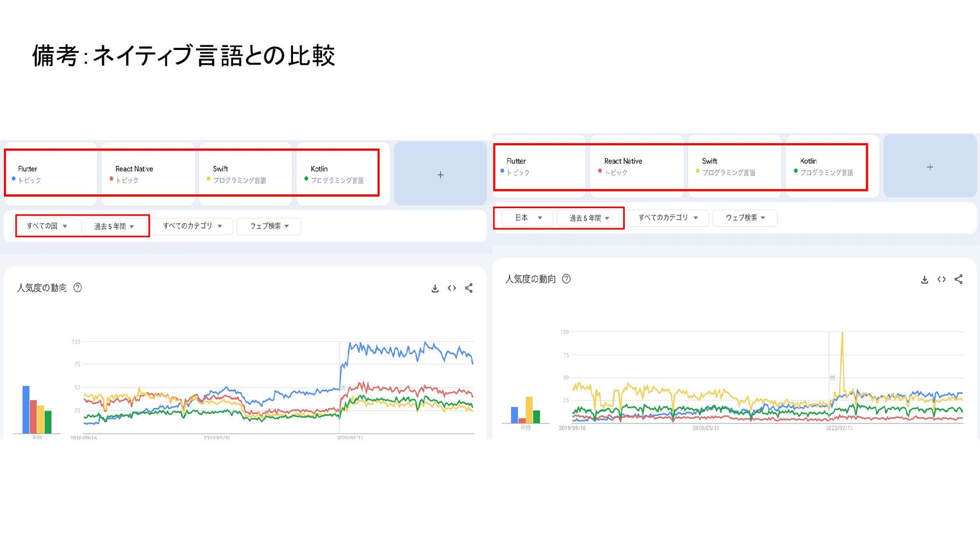Open right panel ウェブ検索 search type dropdown
980x551 pixels.
pos(745,218)
